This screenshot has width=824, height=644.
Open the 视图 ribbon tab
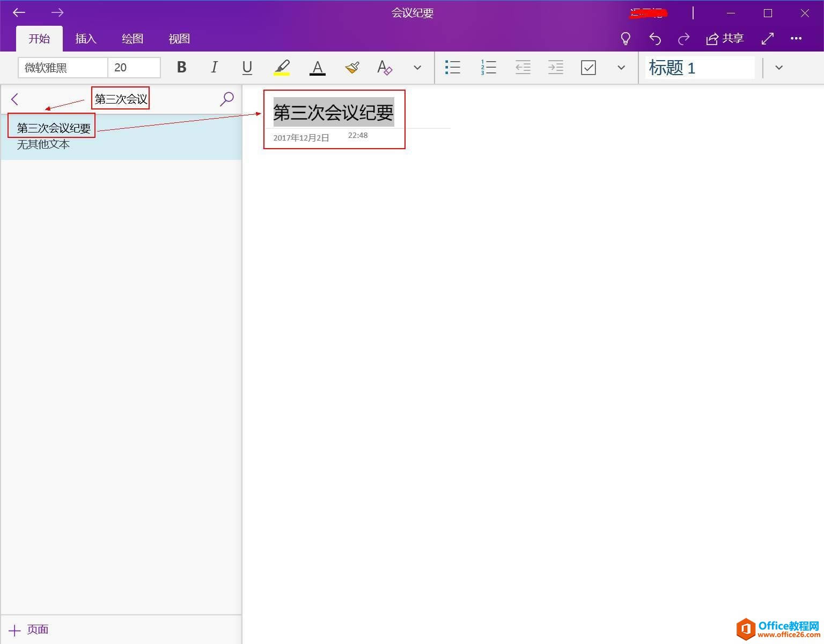click(179, 38)
